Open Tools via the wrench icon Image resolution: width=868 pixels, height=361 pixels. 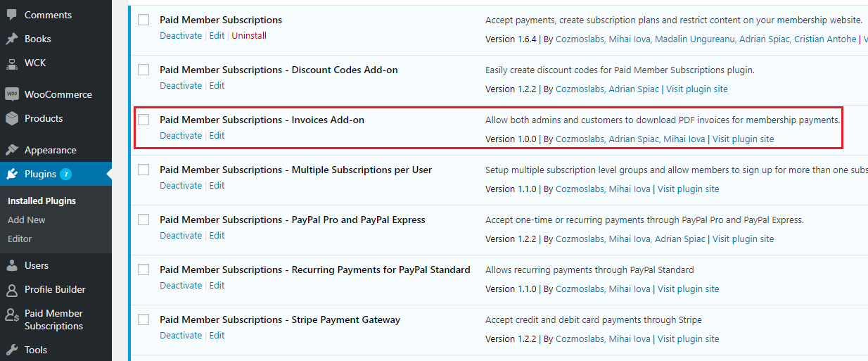tap(12, 350)
